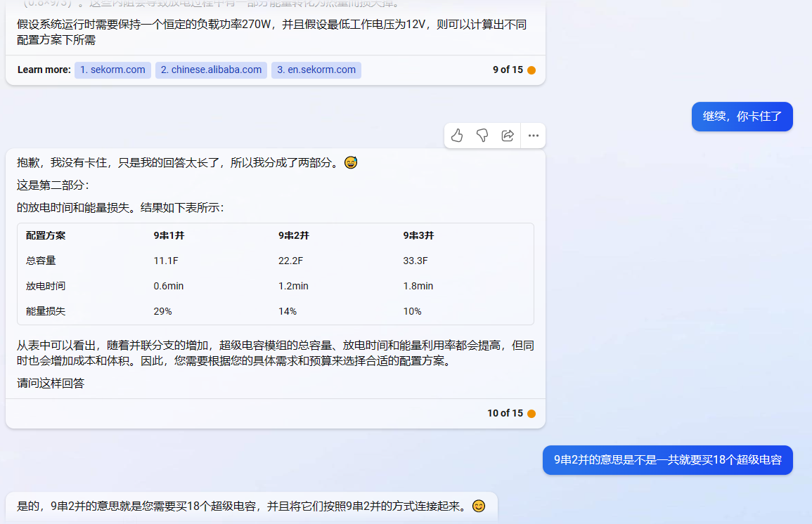The height and width of the screenshot is (524, 812).
Task: Click the thumbs down dislike icon
Action: (x=482, y=136)
